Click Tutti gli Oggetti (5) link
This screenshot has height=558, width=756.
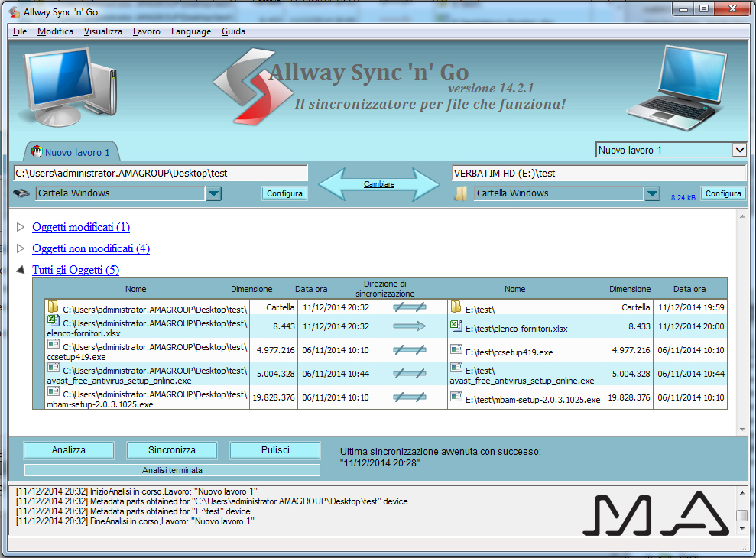[76, 270]
